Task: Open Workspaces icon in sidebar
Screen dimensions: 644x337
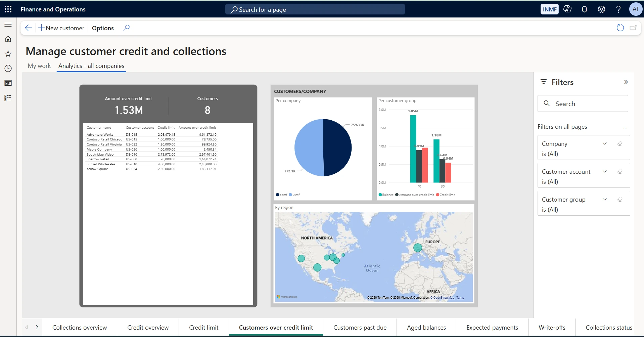Action: coord(8,83)
